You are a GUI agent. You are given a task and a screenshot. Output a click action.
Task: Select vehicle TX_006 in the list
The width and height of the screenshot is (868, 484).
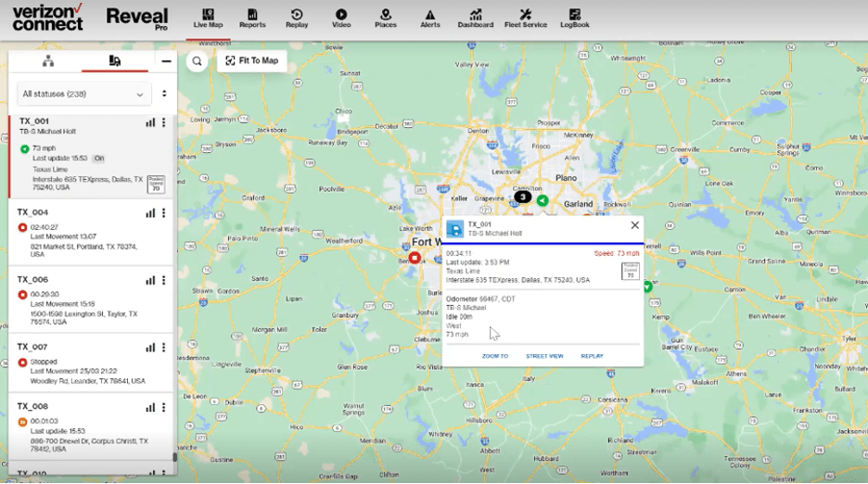[x=91, y=300]
